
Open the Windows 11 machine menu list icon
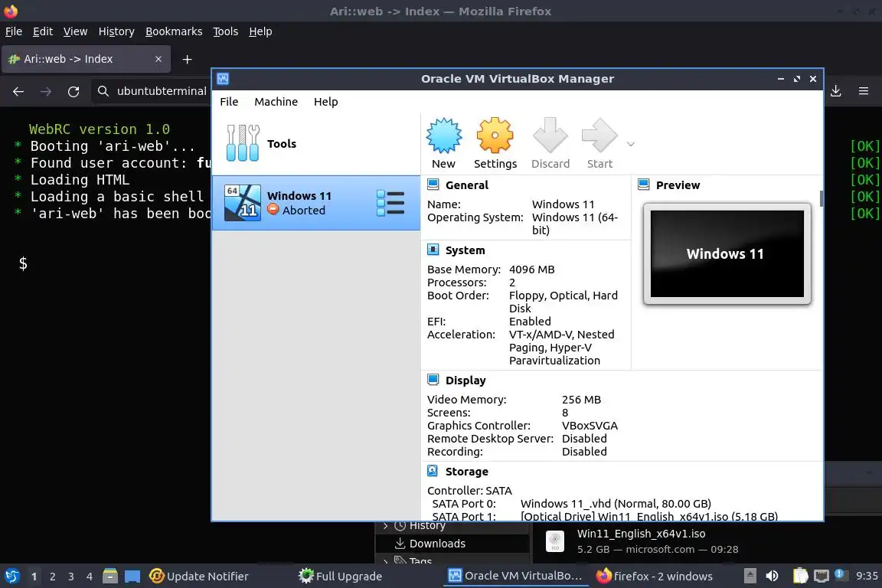click(x=390, y=203)
